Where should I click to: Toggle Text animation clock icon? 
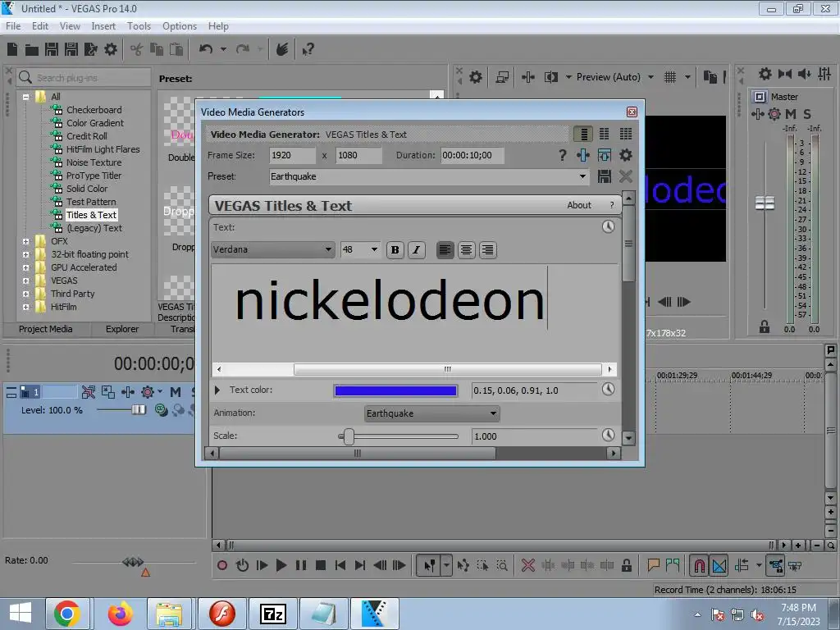coord(608,226)
